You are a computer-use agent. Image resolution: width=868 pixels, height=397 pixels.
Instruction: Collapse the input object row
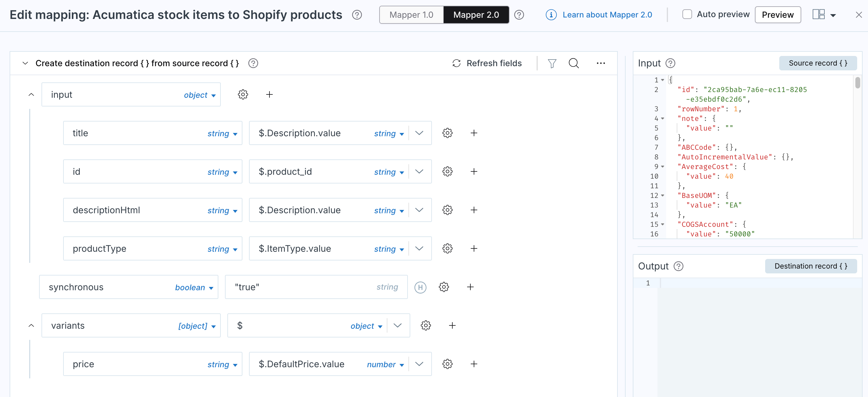pos(31,95)
